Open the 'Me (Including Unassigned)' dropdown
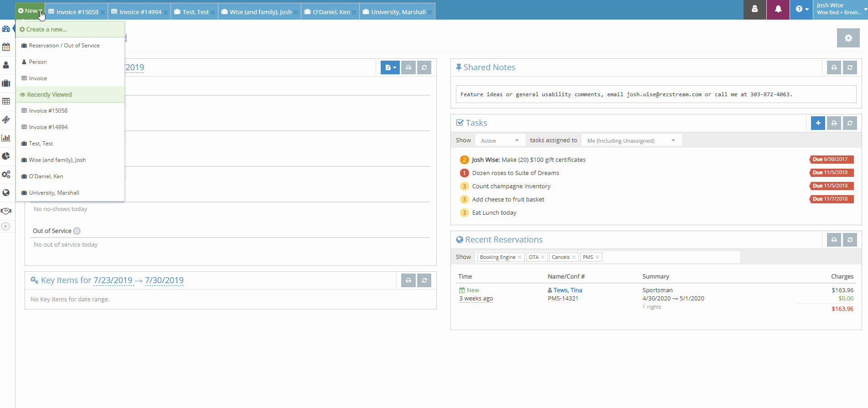Image resolution: width=868 pixels, height=408 pixels. coord(631,140)
